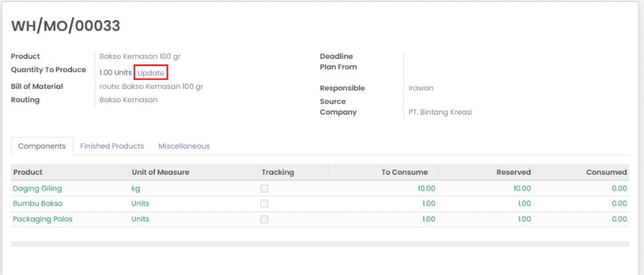Open company PT. Bintang Kreasi
644x275 pixels.
pyautogui.click(x=440, y=112)
